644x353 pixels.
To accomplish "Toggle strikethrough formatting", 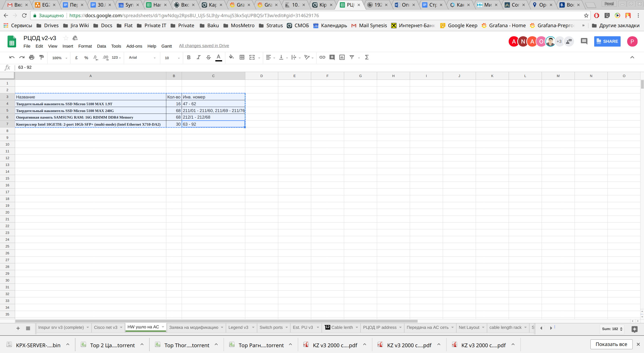I will click(x=209, y=57).
